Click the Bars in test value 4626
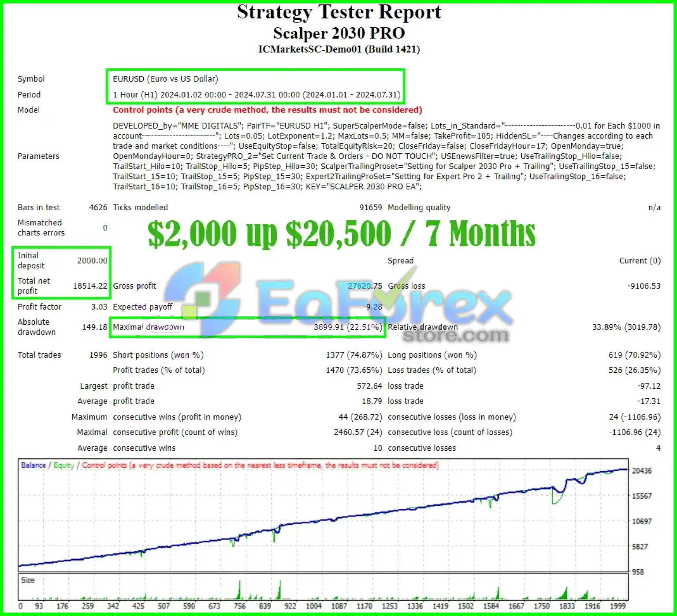The height and width of the screenshot is (616, 677). pyautogui.click(x=98, y=208)
